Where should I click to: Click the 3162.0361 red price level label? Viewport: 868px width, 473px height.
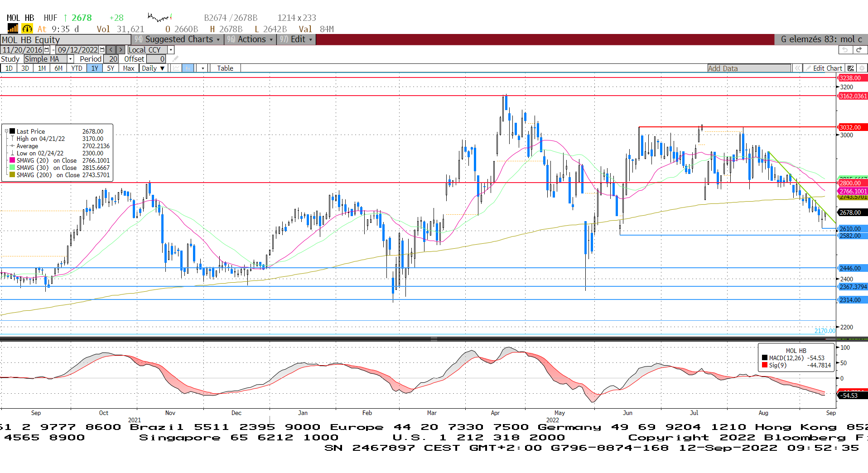852,96
